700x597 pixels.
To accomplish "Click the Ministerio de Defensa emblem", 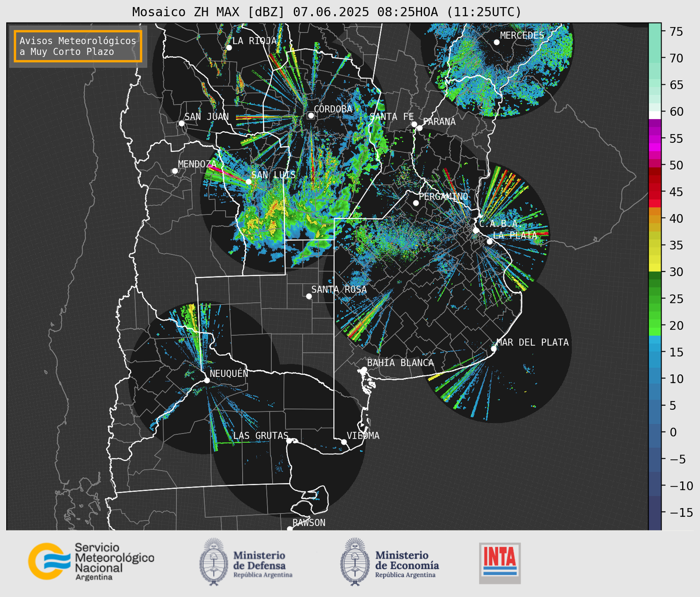I will tap(214, 562).
